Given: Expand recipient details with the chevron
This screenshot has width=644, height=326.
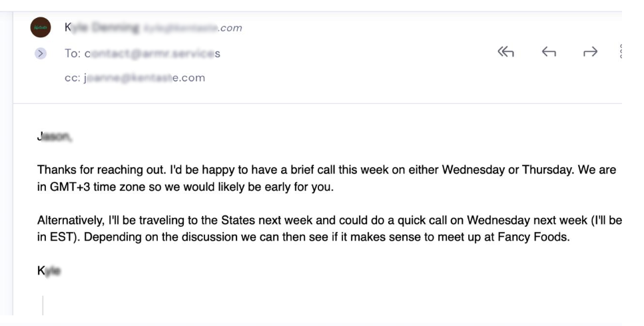Looking at the screenshot, I should point(40,53).
